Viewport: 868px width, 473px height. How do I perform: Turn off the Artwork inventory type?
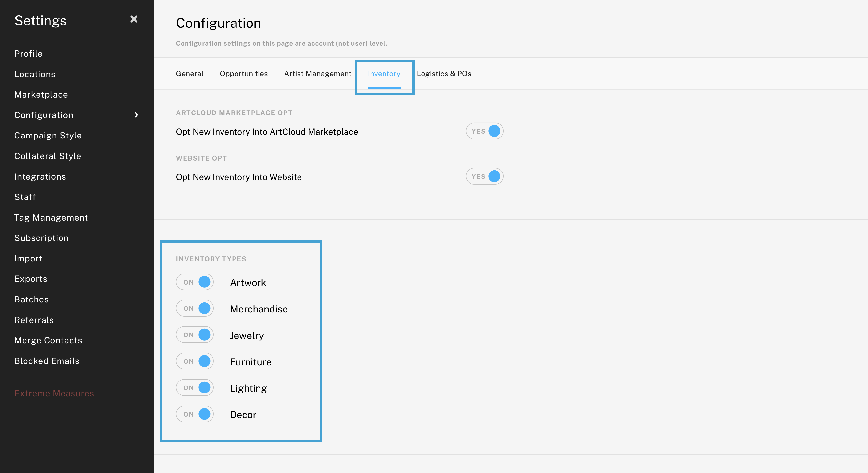click(x=195, y=282)
